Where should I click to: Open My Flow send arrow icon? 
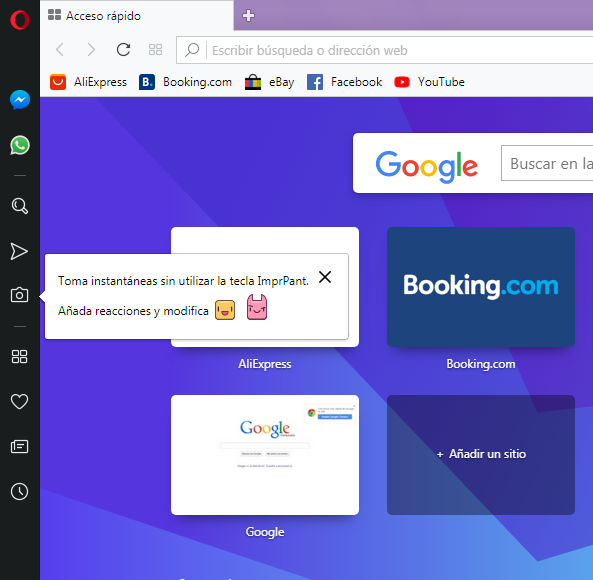19,252
